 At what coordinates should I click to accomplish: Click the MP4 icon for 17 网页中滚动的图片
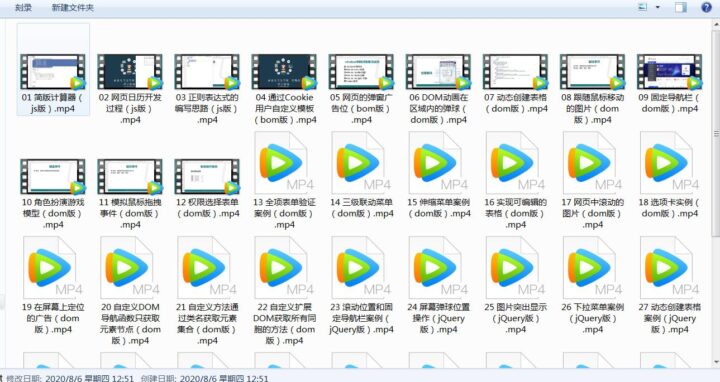coord(593,163)
